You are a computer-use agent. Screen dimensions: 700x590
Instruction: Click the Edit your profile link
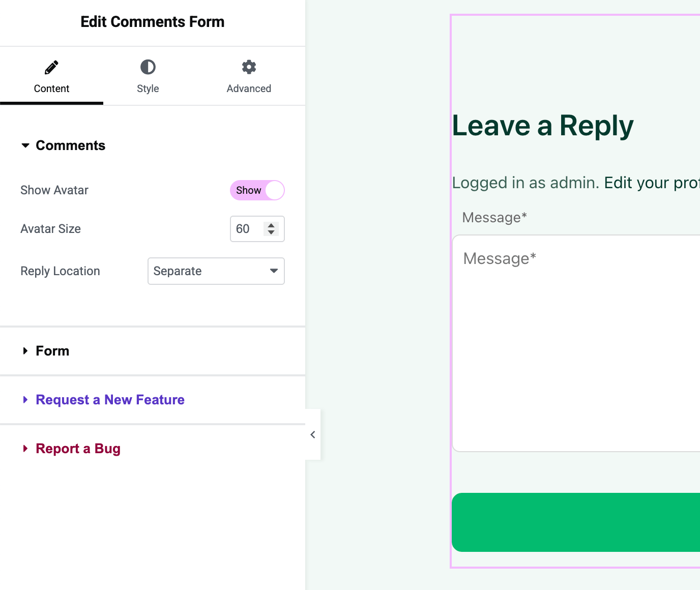[652, 183]
